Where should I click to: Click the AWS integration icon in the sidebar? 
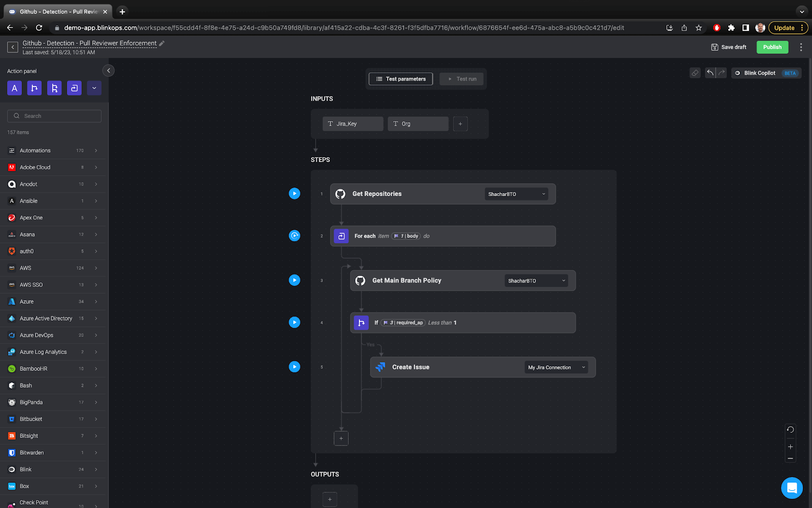12,268
